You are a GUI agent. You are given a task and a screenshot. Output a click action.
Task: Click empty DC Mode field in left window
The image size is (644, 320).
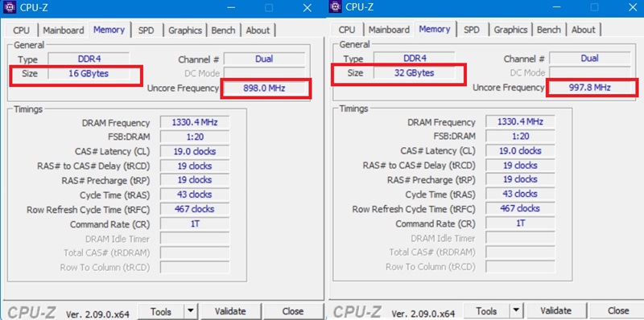click(264, 73)
